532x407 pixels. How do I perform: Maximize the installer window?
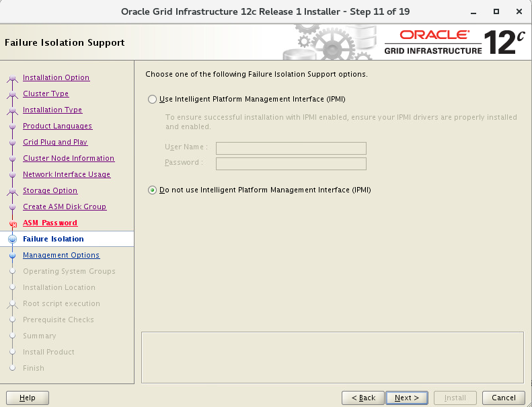point(496,11)
